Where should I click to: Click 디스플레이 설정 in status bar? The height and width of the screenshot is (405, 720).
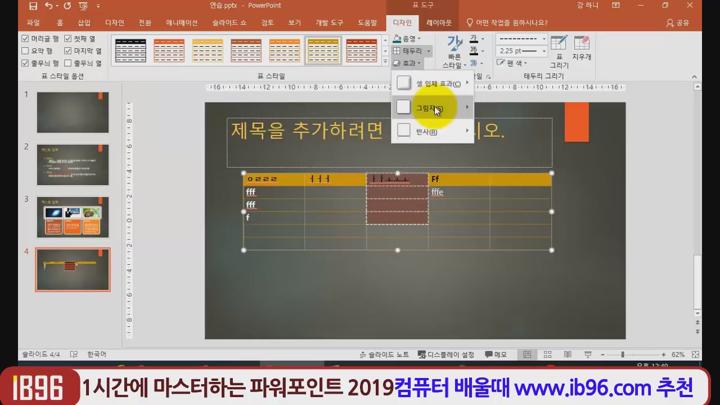point(446,354)
